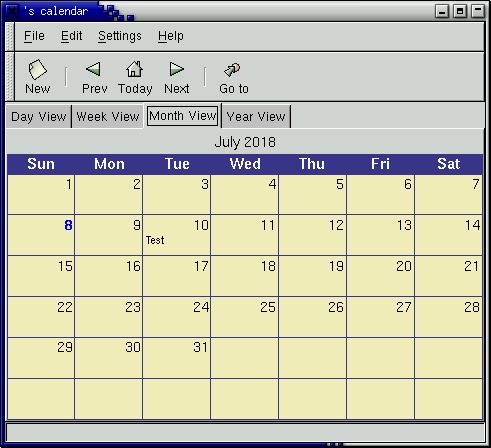The height and width of the screenshot is (448, 491).
Task: Click the Wed column header
Action: [x=245, y=164]
